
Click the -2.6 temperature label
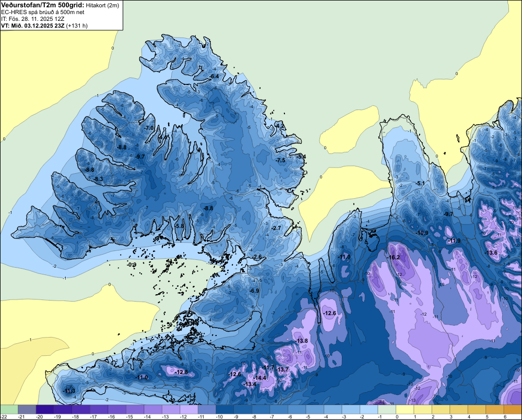[x=257, y=257]
